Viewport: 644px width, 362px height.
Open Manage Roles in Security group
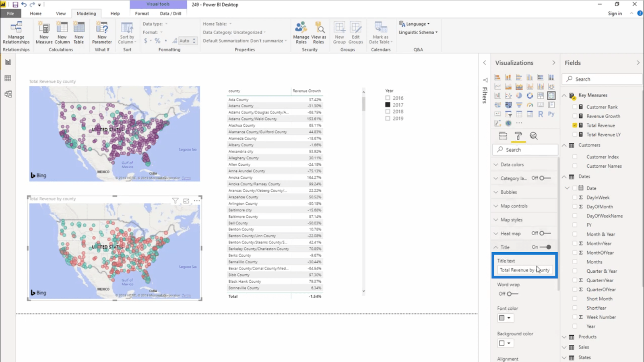click(x=301, y=33)
